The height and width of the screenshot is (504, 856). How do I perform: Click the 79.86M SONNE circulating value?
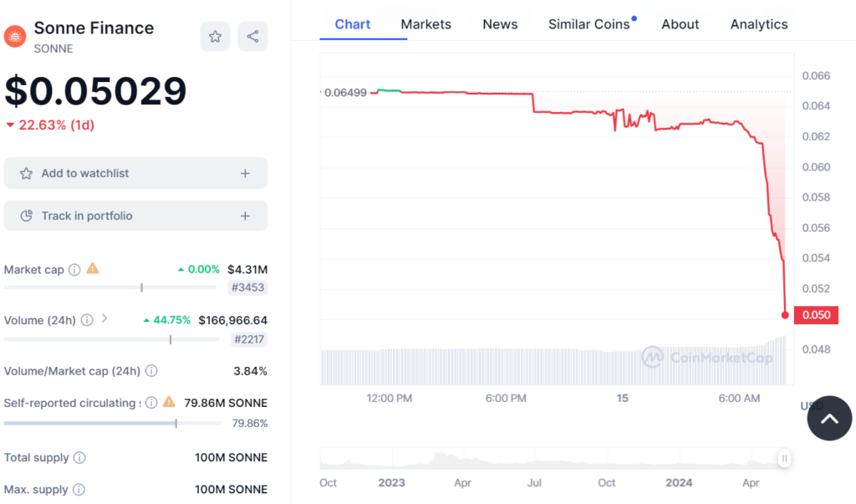226,403
